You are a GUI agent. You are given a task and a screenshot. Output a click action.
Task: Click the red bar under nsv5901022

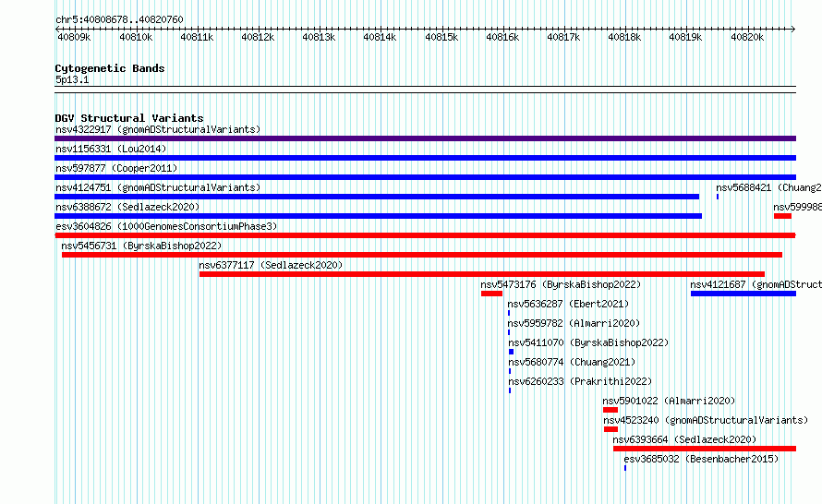click(610, 410)
